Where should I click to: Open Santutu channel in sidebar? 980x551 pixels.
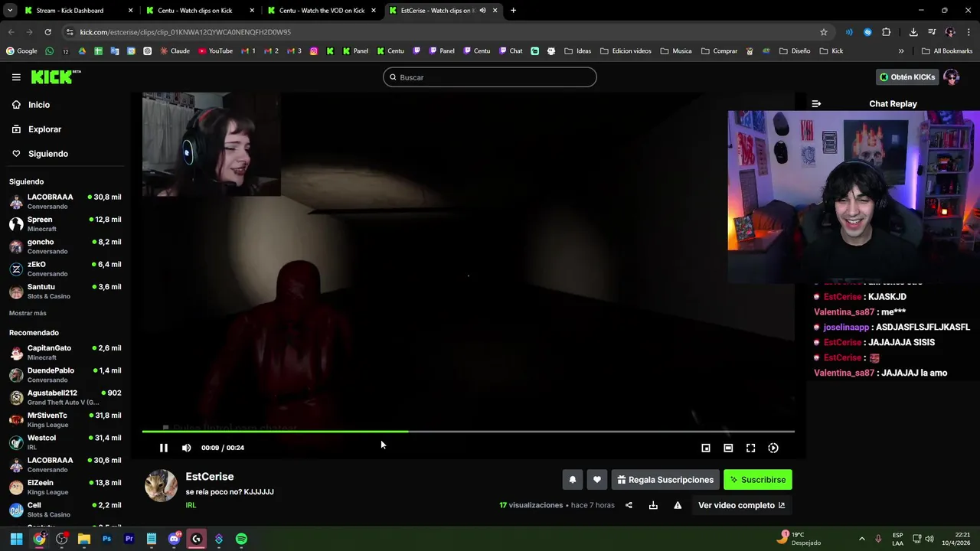(x=65, y=291)
